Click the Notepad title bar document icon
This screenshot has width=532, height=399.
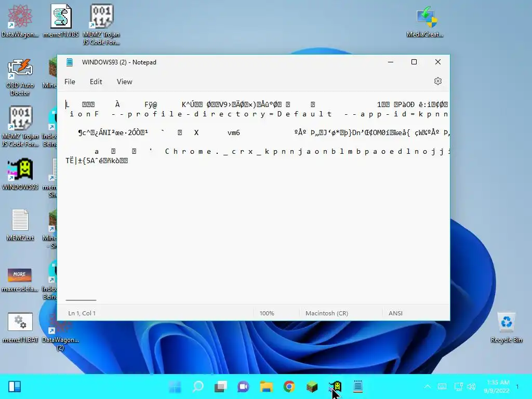(x=70, y=62)
